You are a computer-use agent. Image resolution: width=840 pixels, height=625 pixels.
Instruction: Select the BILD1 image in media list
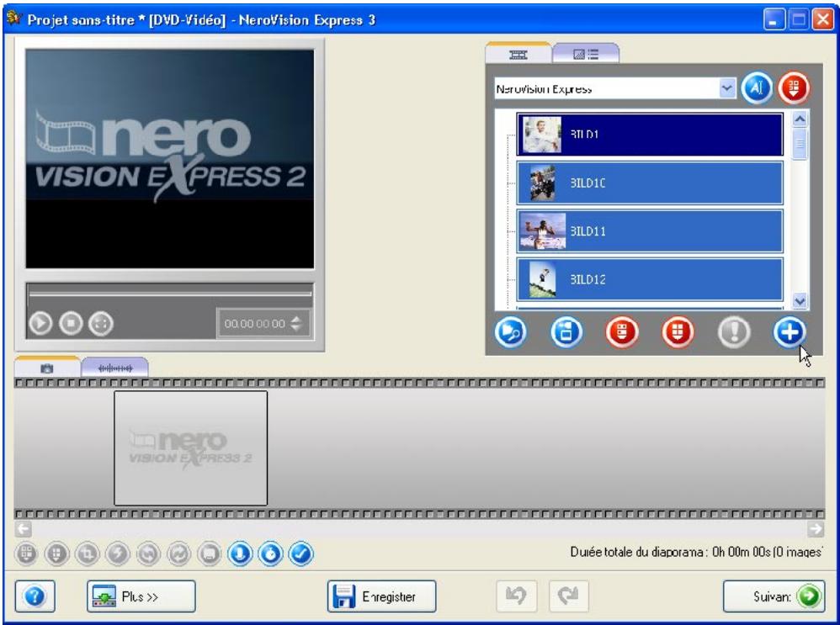coord(649,135)
